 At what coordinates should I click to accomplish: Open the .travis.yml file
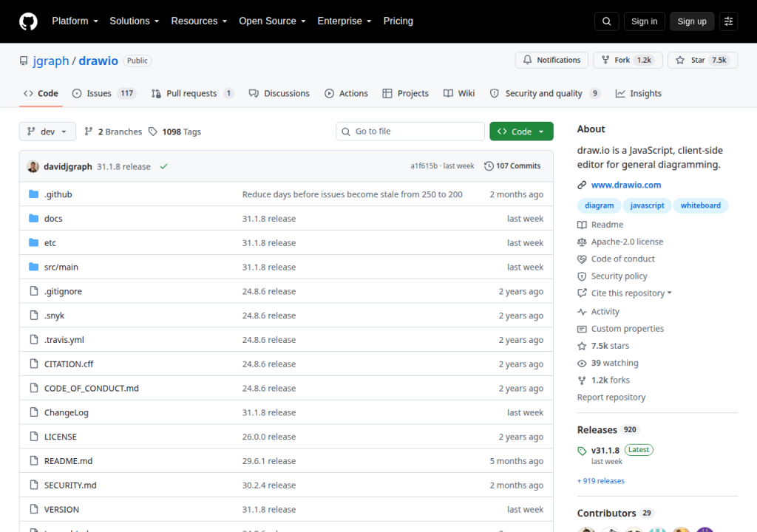coord(64,339)
